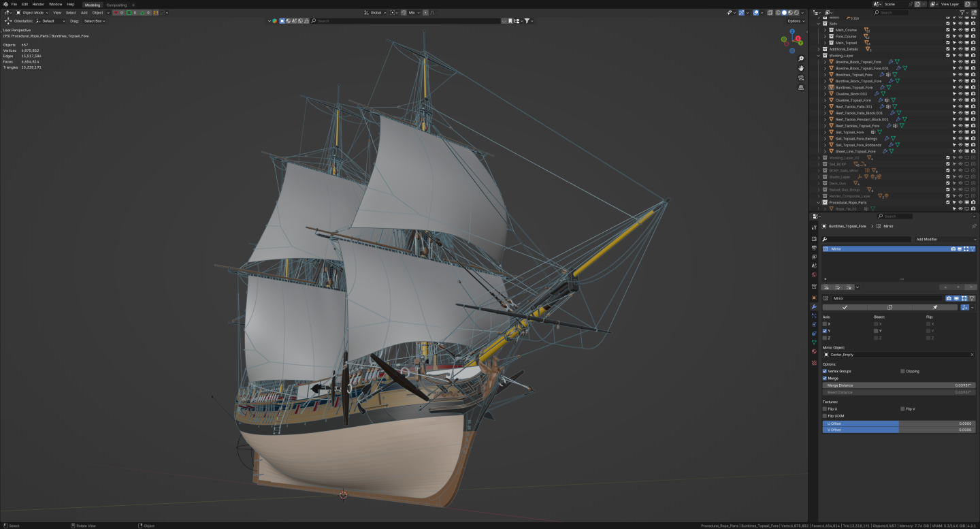980x529 pixels.
Task: Open the Material properties tab icon
Action: coord(814,351)
